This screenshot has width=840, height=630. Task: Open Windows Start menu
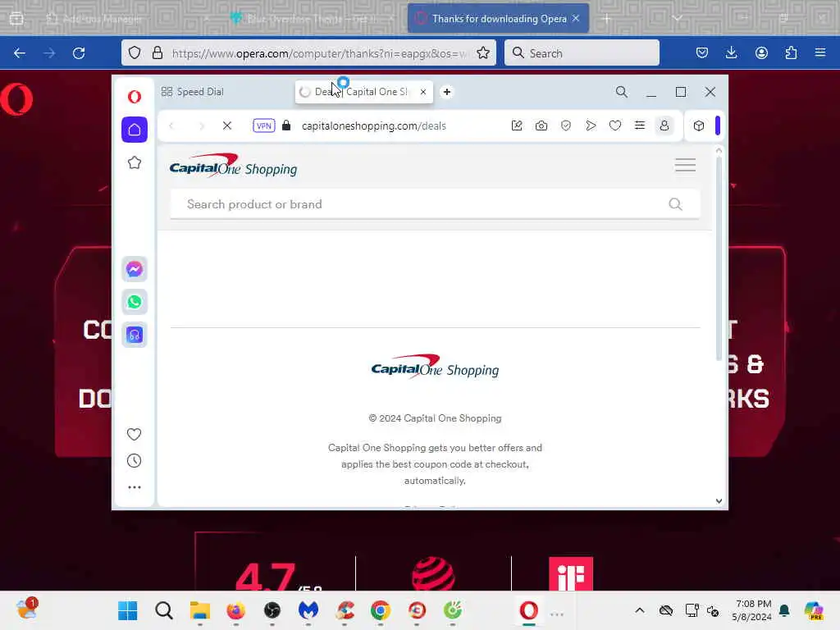tap(127, 610)
